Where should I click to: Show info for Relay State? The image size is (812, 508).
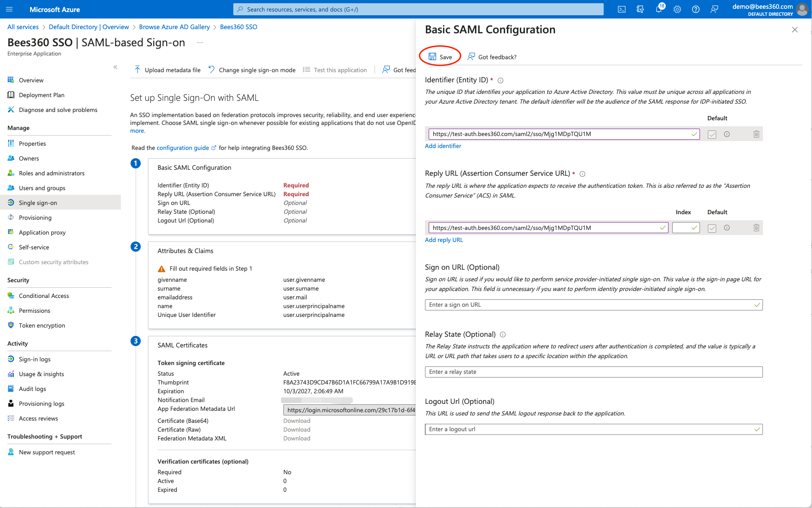point(503,335)
